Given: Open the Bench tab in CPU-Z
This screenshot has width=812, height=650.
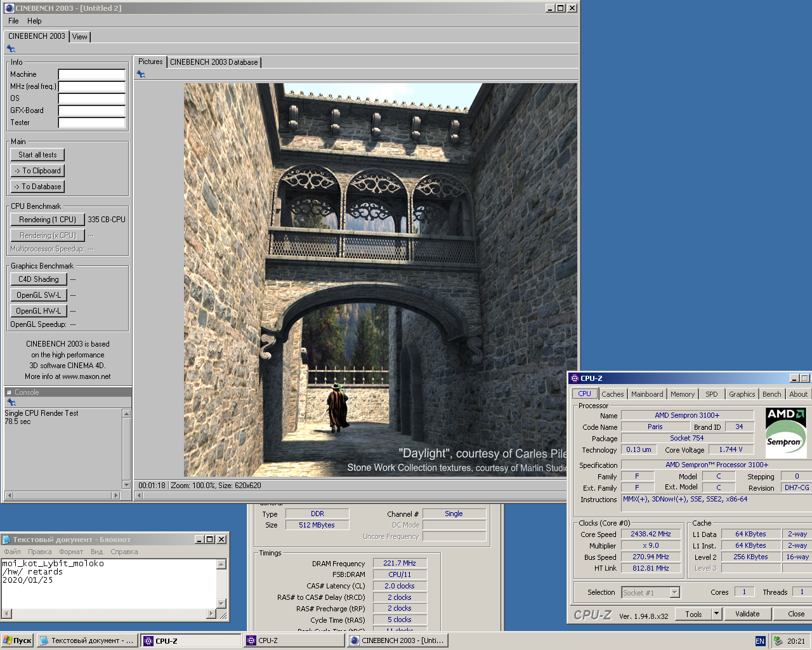Looking at the screenshot, I should pos(772,394).
